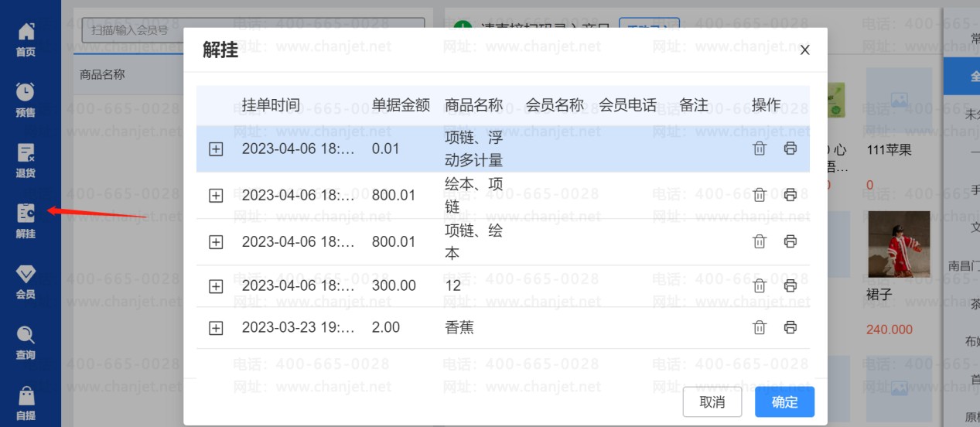The image size is (980, 427).
Task: Expand the 项链、绘本 order row
Action: (216, 242)
